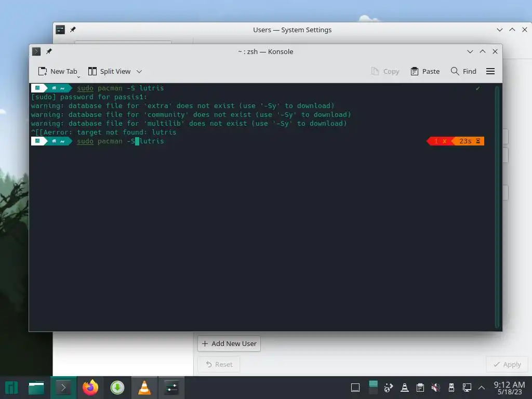Close the System Settings window
532x399 pixels.
click(x=525, y=30)
